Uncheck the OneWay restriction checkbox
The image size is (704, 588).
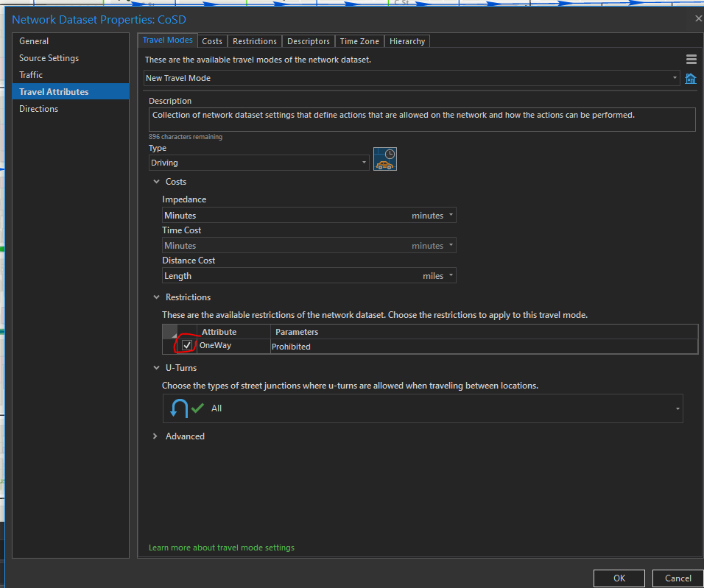[x=187, y=346]
